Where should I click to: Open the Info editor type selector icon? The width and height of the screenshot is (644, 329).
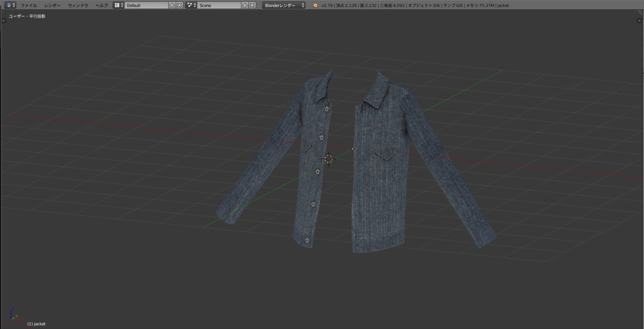coord(10,5)
